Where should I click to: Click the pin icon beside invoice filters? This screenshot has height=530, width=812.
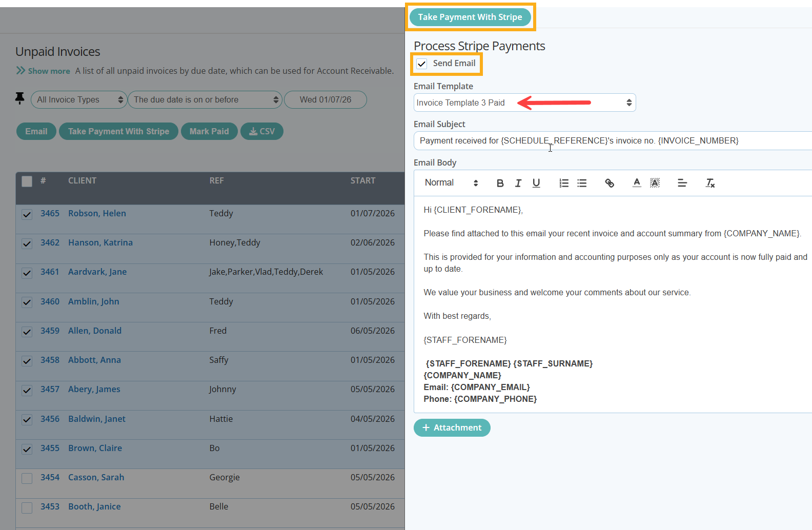pos(20,98)
